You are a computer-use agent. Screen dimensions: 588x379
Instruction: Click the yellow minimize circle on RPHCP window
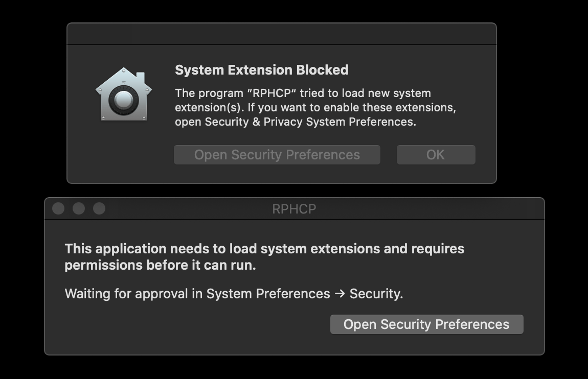tap(79, 208)
